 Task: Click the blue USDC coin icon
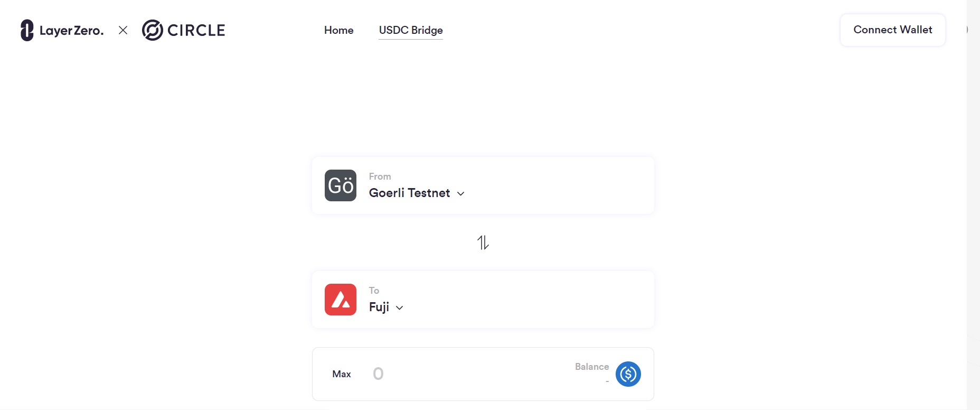(628, 374)
